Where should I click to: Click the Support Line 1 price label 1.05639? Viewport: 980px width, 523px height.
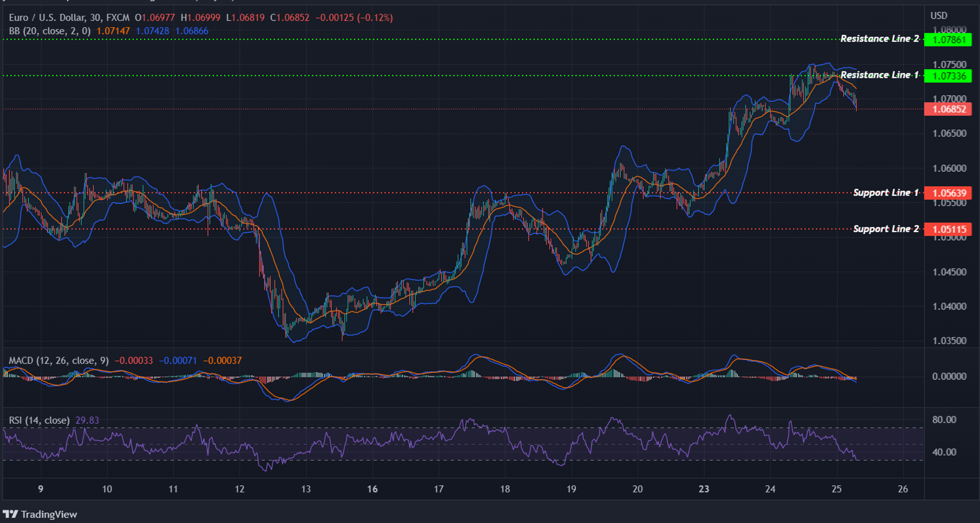[x=948, y=193]
